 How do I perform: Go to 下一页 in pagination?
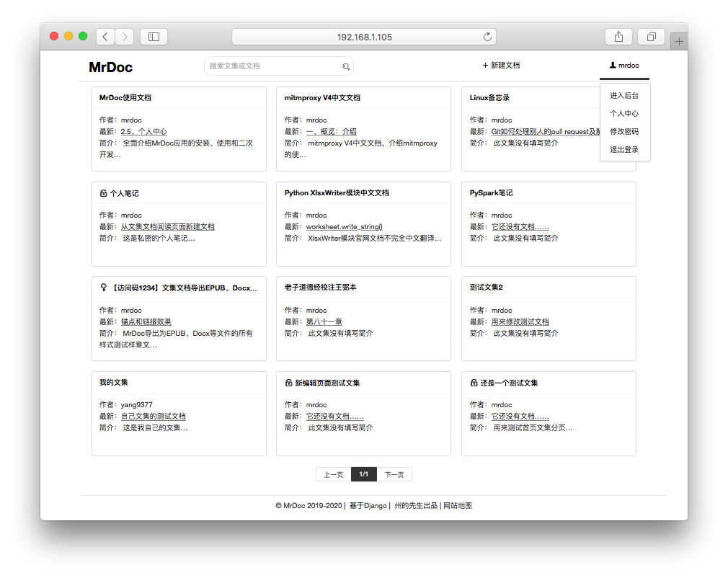pos(394,475)
